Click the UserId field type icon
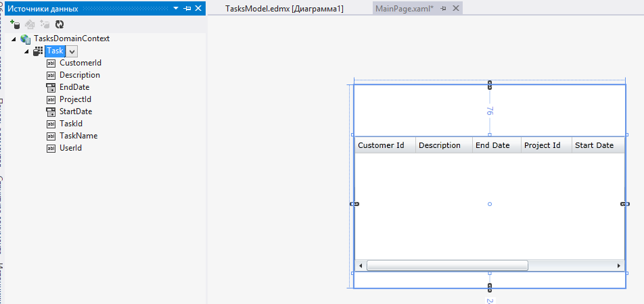The image size is (644, 304). click(x=51, y=148)
